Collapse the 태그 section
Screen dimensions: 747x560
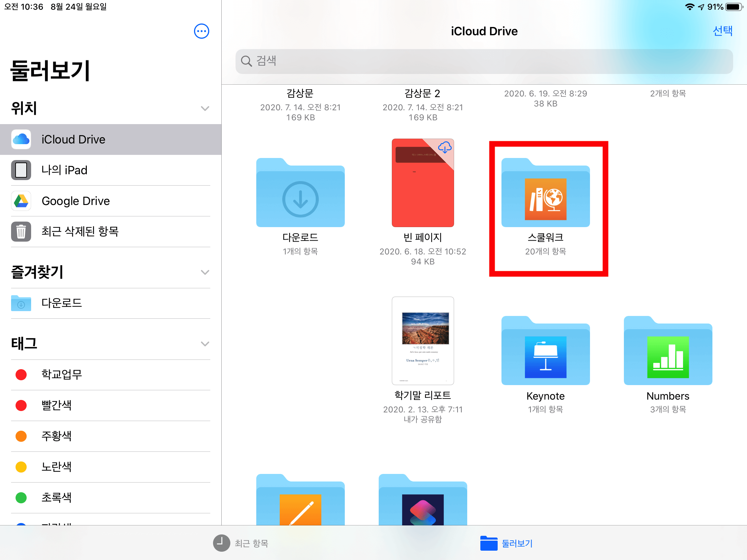pyautogui.click(x=205, y=344)
